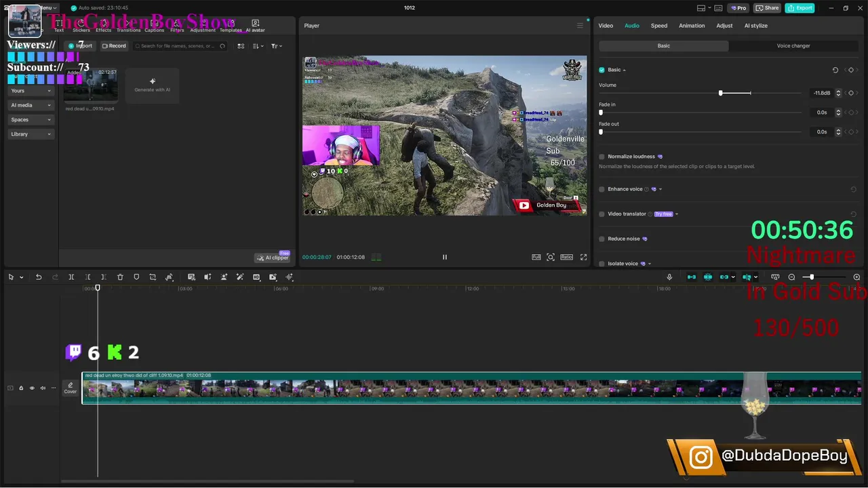Click the magic wand auto-enhance icon
The width and height of the screenshot is (868, 488).
[x=240, y=277]
